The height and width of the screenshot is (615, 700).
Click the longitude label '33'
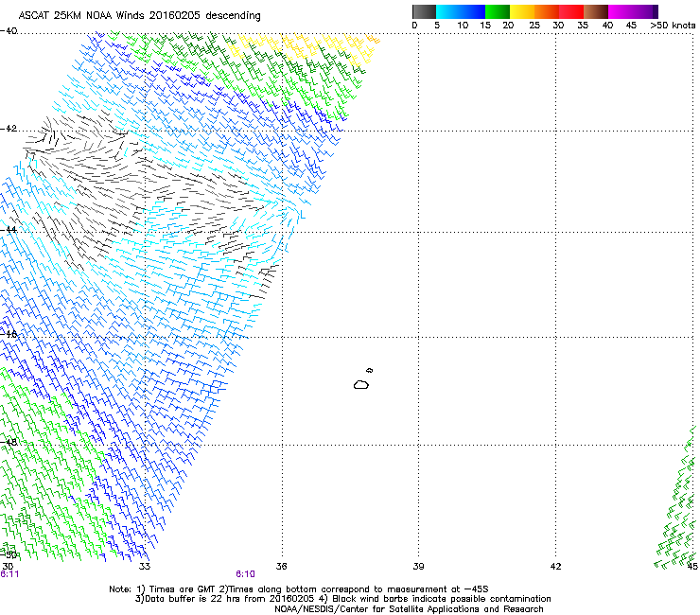coord(145,567)
